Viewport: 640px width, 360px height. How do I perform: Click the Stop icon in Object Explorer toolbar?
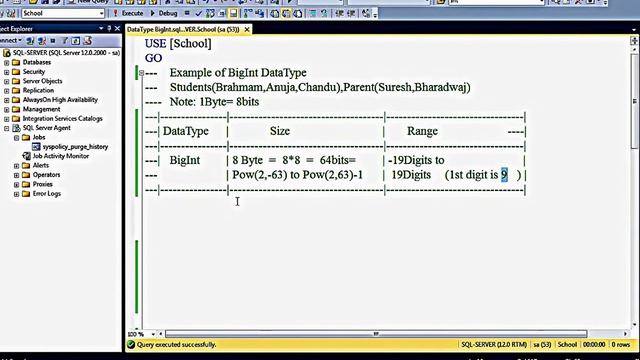coord(53,41)
